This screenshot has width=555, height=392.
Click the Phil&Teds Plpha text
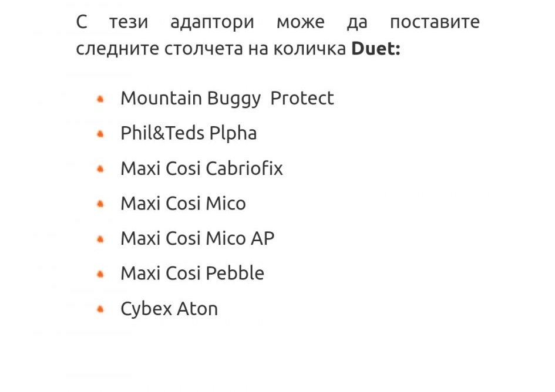(x=189, y=134)
